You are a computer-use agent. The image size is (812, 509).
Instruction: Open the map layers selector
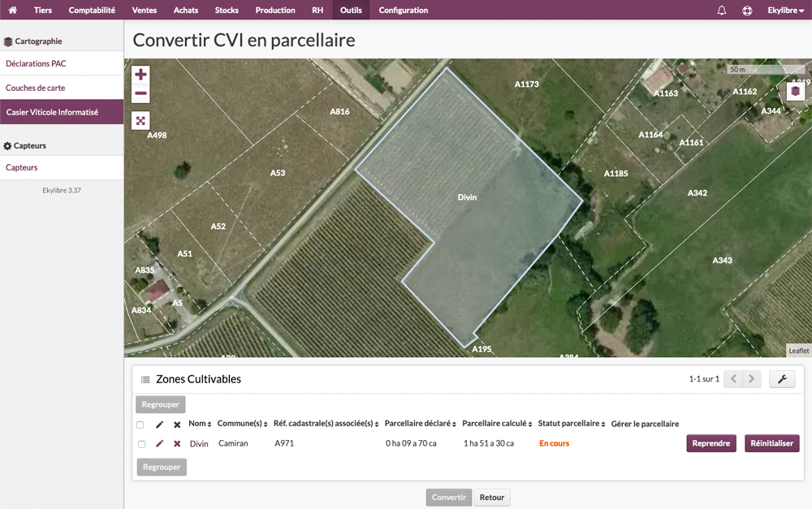coord(796,92)
